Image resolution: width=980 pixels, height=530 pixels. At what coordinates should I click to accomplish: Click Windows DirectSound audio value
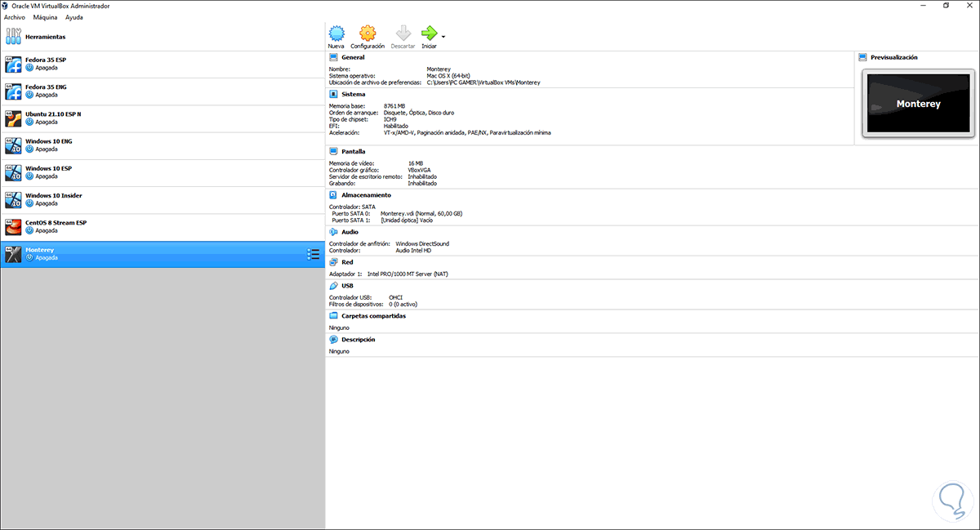tap(422, 243)
